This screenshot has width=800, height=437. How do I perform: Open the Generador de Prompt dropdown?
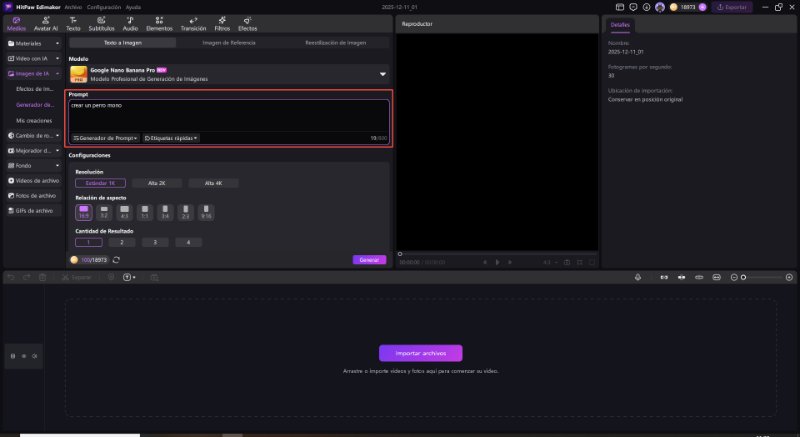coord(105,138)
